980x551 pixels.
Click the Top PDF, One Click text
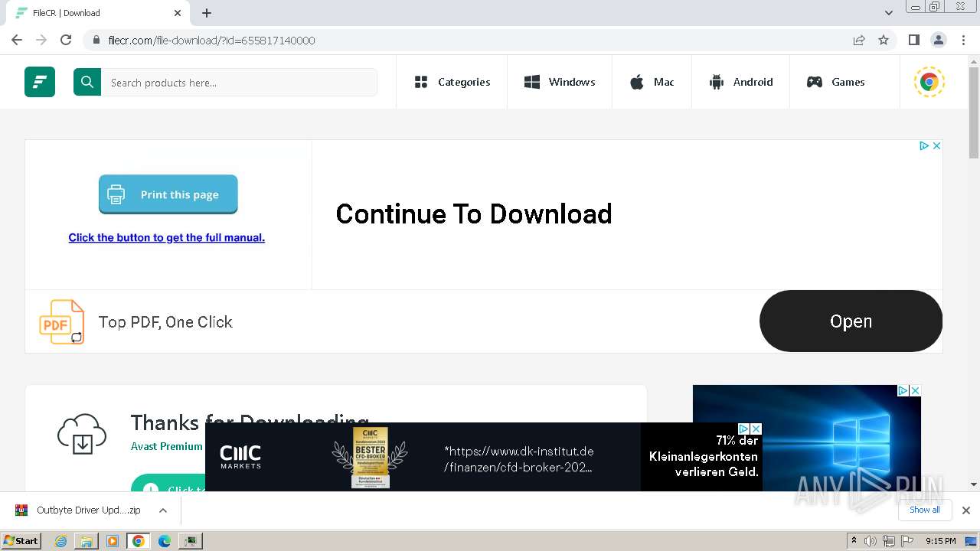(x=165, y=322)
